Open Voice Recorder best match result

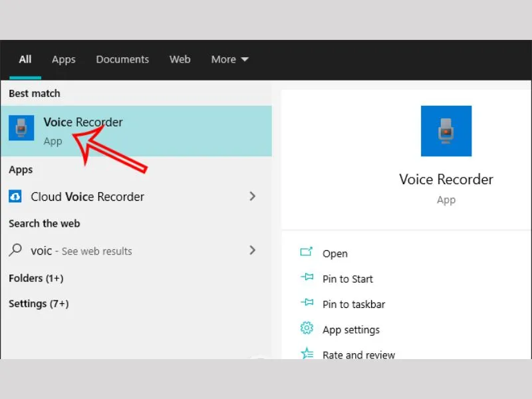point(136,131)
